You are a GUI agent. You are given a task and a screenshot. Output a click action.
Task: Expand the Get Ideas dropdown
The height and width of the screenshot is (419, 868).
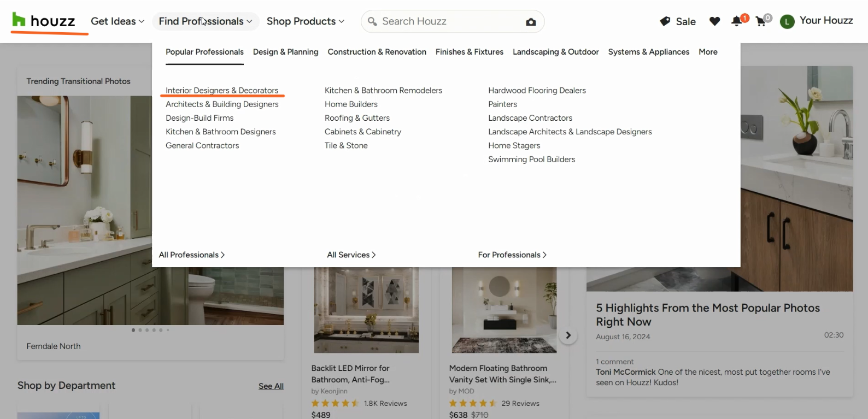click(x=118, y=21)
